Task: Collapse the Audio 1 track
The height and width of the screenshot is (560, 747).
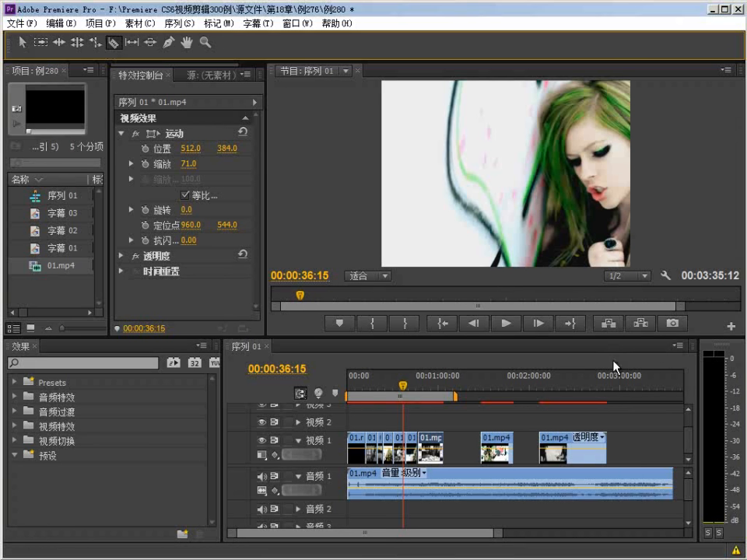Action: [298, 476]
